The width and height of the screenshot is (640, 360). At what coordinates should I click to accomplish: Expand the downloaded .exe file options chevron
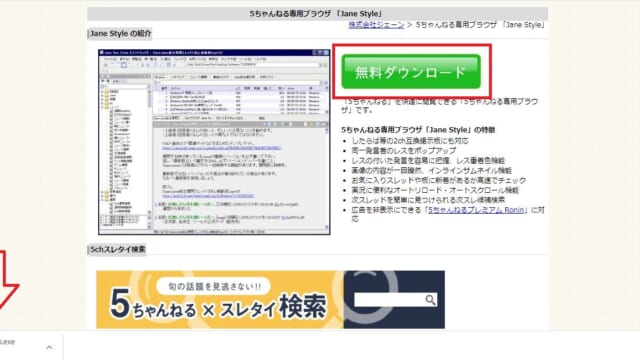coord(49,348)
